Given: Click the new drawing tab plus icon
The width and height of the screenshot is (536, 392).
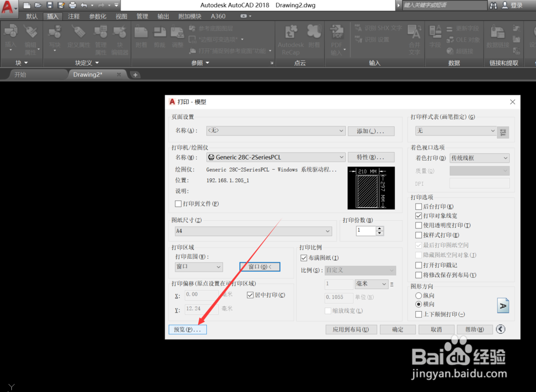Looking at the screenshot, I should tap(136, 75).
